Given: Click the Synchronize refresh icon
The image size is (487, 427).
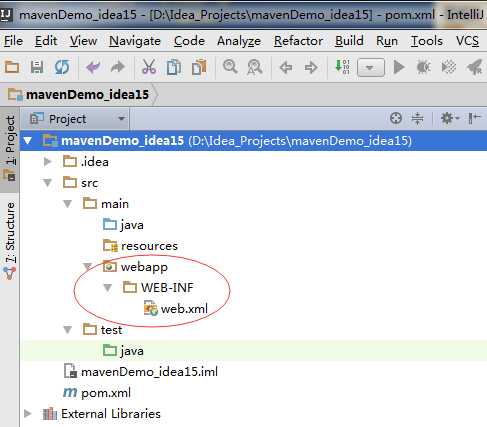Looking at the screenshot, I should tap(62, 67).
